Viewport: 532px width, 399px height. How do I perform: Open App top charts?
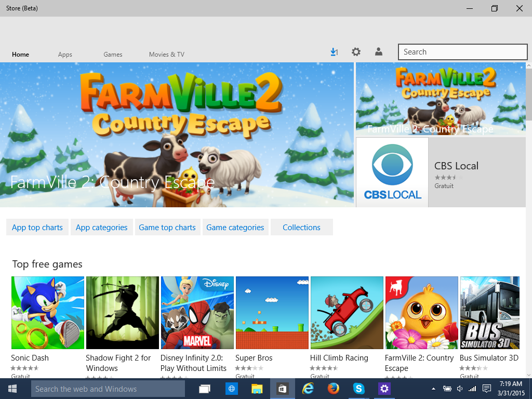[37, 228]
